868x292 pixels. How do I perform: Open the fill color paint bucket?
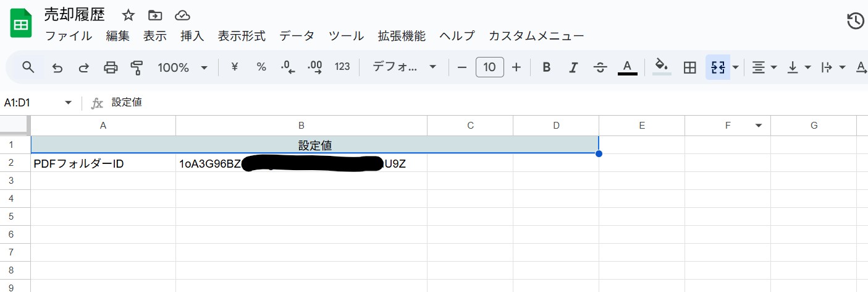click(x=662, y=67)
